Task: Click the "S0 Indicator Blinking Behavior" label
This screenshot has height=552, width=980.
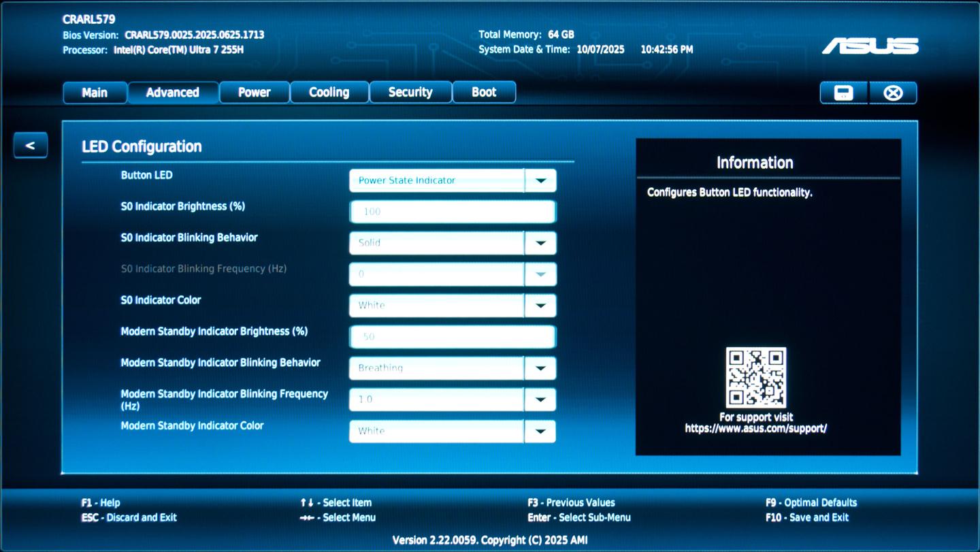Action: pos(189,238)
